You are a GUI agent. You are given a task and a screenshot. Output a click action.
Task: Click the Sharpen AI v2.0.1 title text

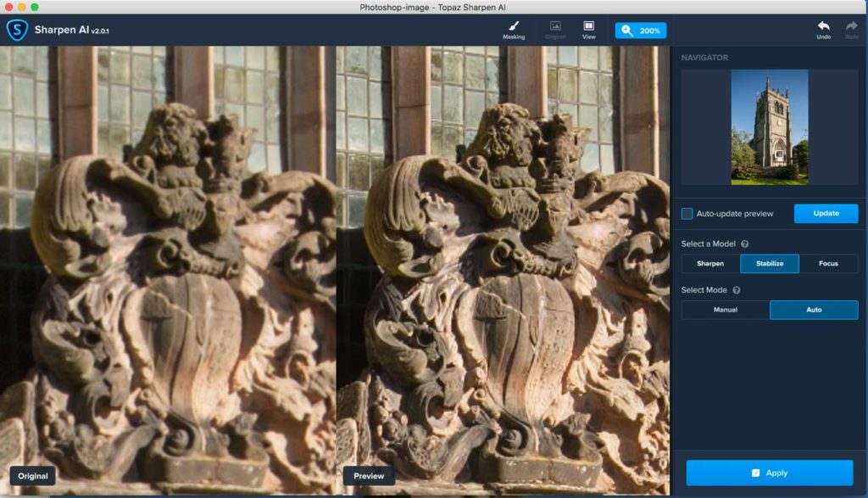point(71,30)
